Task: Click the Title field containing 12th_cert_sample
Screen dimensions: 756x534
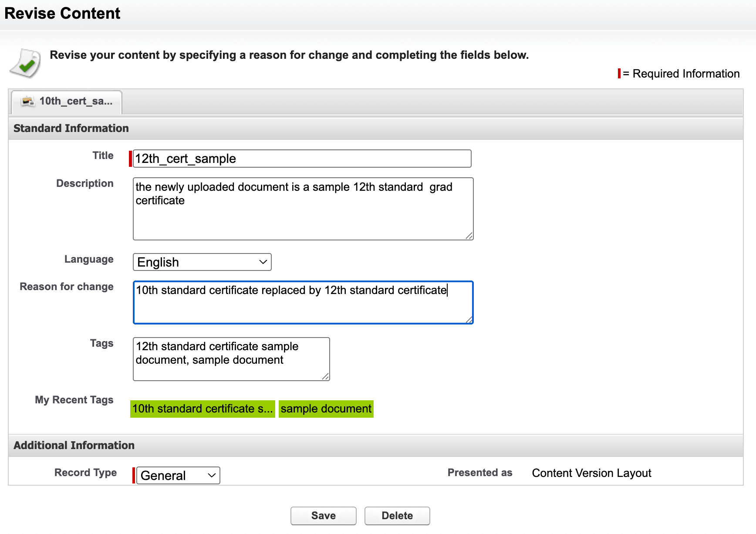Action: point(302,158)
